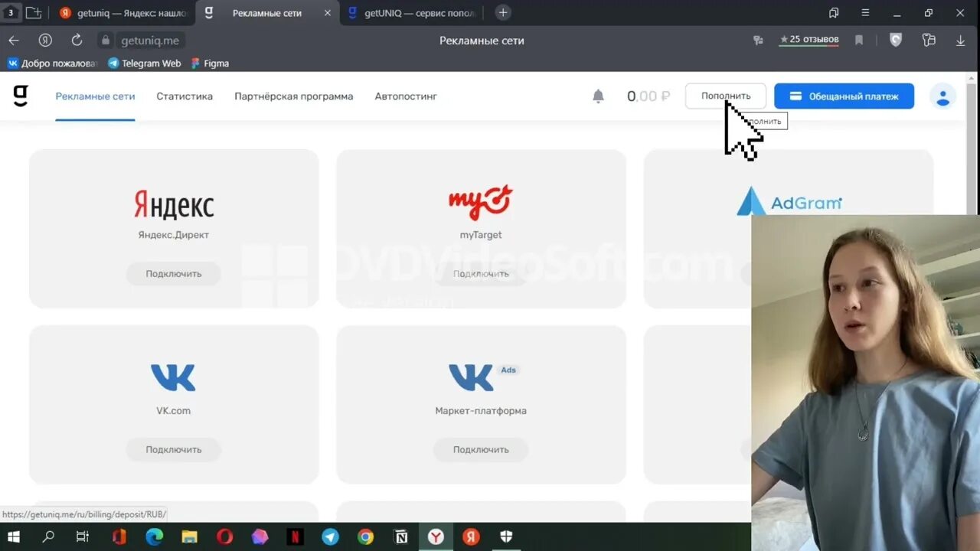The width and height of the screenshot is (980, 551).
Task: Click the Yandex logo on the Яндекс.Директ card
Action: (x=174, y=205)
